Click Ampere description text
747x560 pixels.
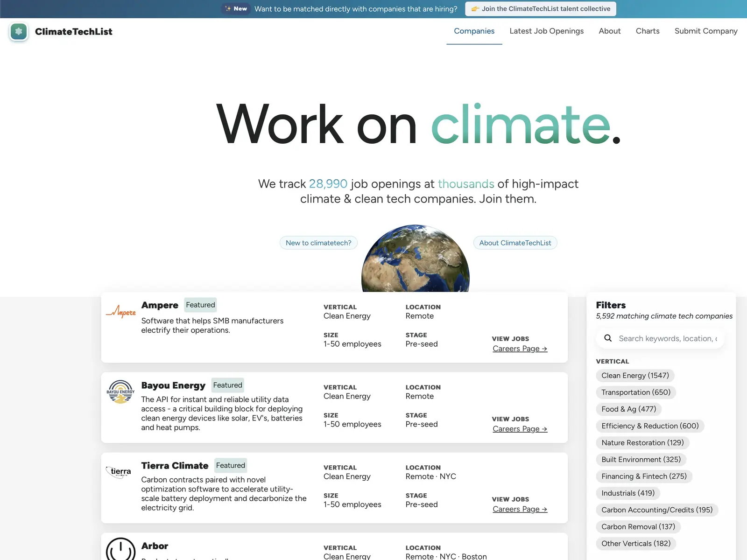(x=212, y=325)
